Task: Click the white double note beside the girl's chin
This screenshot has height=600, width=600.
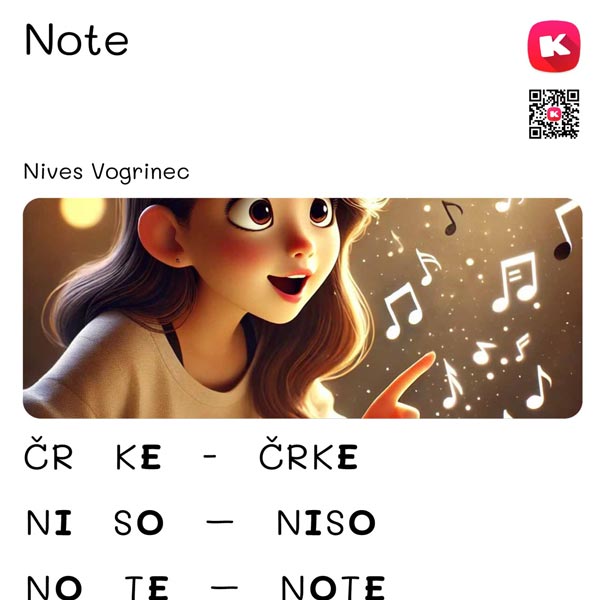Action: click(x=403, y=310)
